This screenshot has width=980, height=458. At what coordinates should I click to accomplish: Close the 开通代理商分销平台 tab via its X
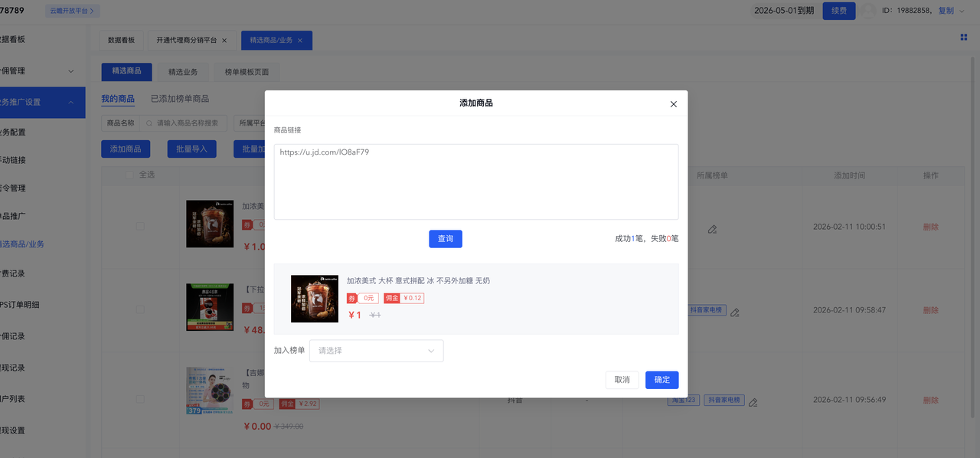click(x=225, y=41)
